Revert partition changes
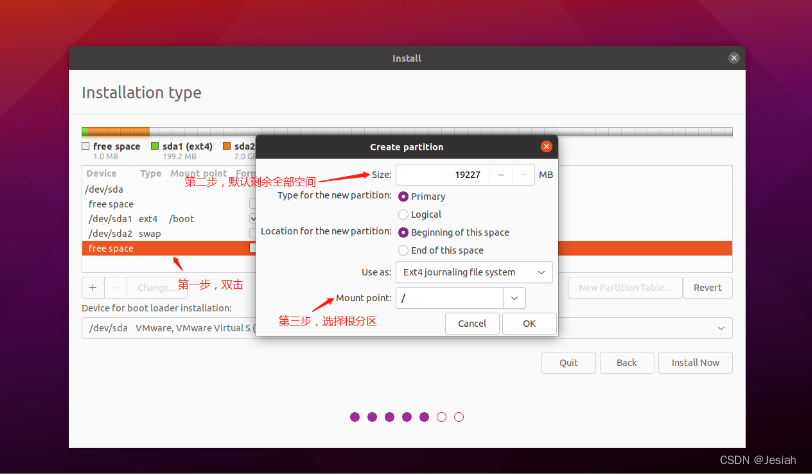Screen dimensions: 812x475 point(707,288)
